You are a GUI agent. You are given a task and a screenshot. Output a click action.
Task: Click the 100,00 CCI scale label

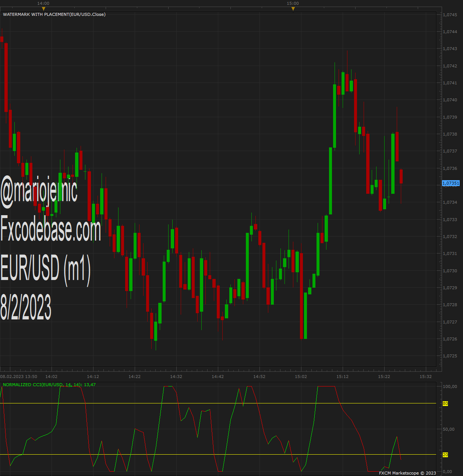(450, 386)
